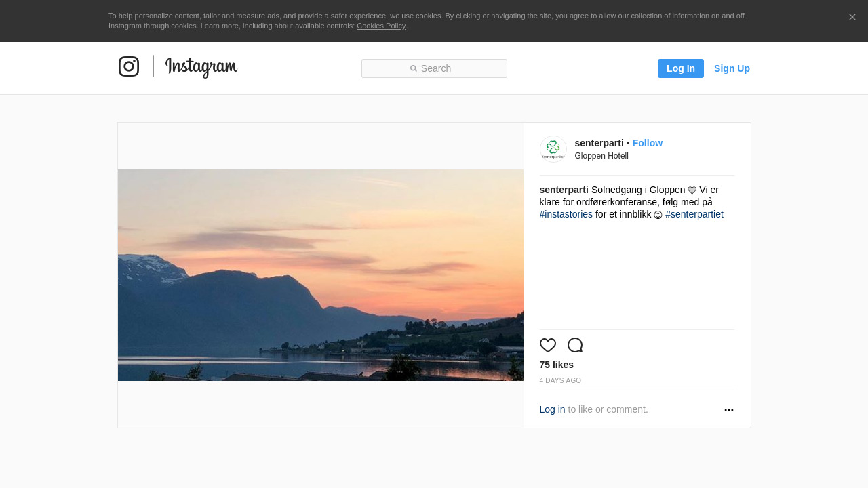Open more options three-dot menu

pos(728,410)
